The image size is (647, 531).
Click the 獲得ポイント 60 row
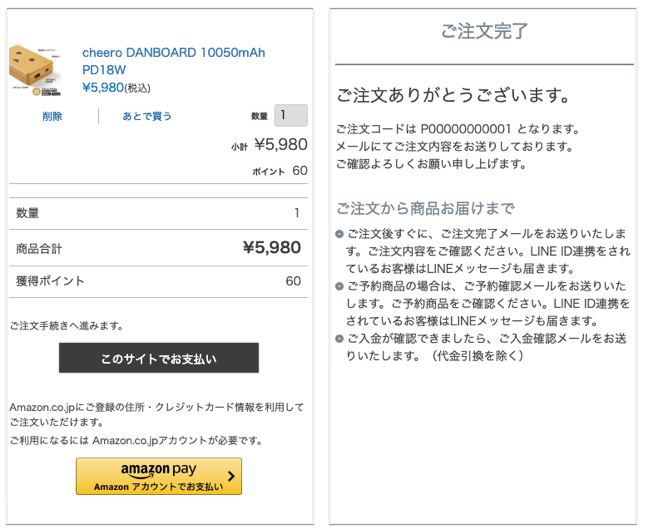coord(158,281)
